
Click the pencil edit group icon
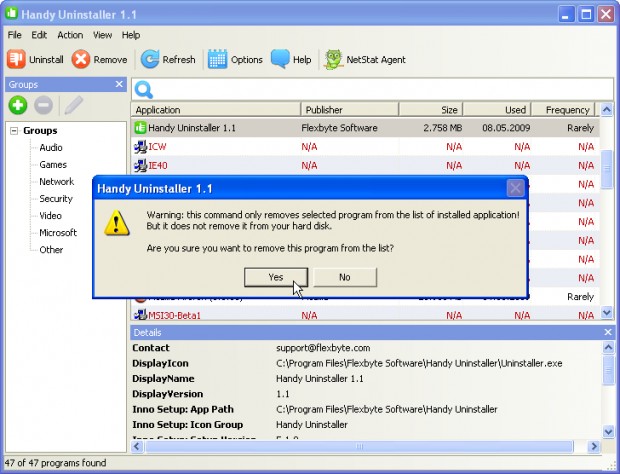[x=74, y=105]
